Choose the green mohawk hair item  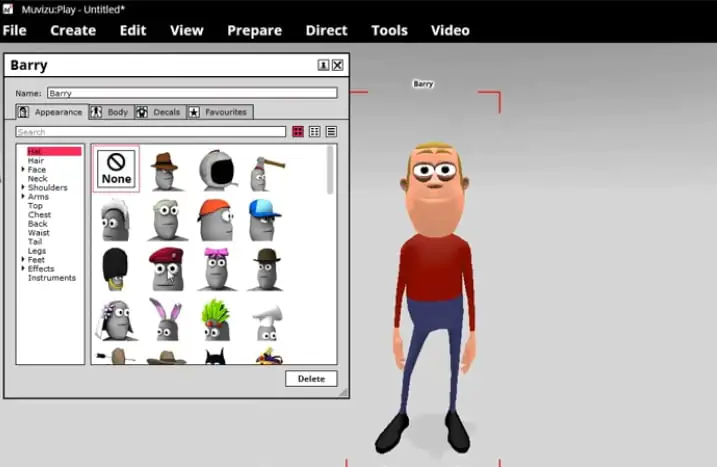coord(214,319)
